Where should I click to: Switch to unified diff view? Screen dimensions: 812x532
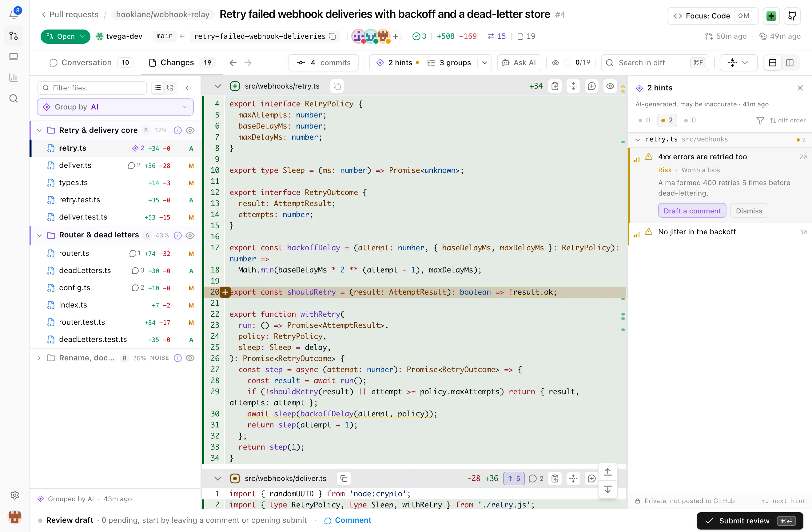[772, 63]
